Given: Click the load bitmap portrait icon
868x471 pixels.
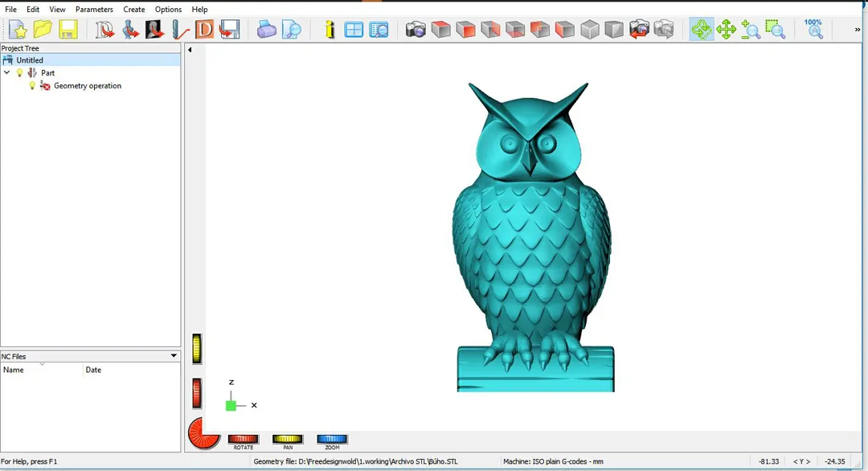Looking at the screenshot, I should click(x=155, y=29).
